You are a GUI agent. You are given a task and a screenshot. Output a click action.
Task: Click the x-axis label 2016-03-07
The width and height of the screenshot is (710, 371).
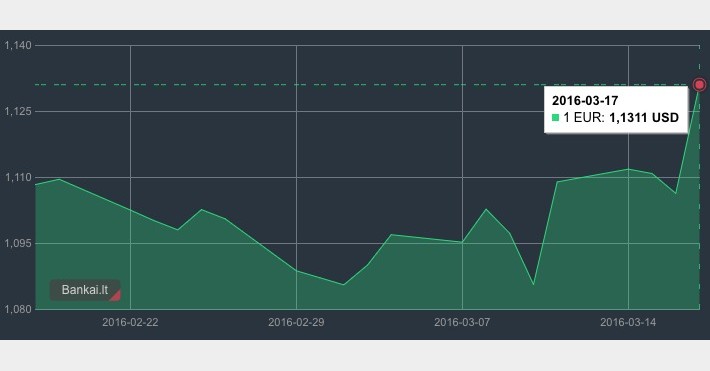point(462,323)
